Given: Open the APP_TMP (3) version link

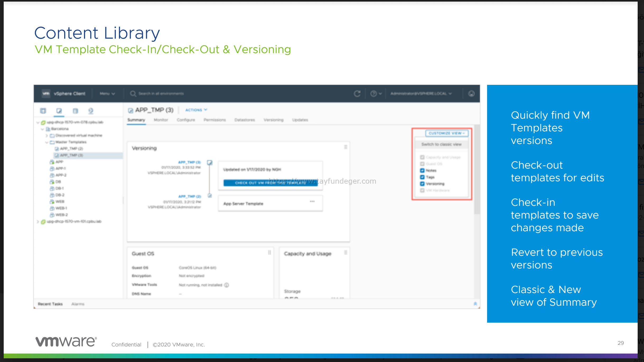Looking at the screenshot, I should point(189,162).
